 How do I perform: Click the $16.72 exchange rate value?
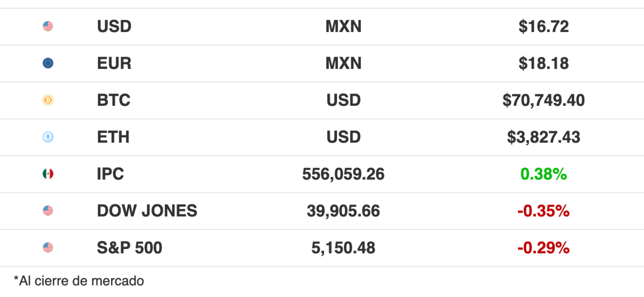click(543, 26)
